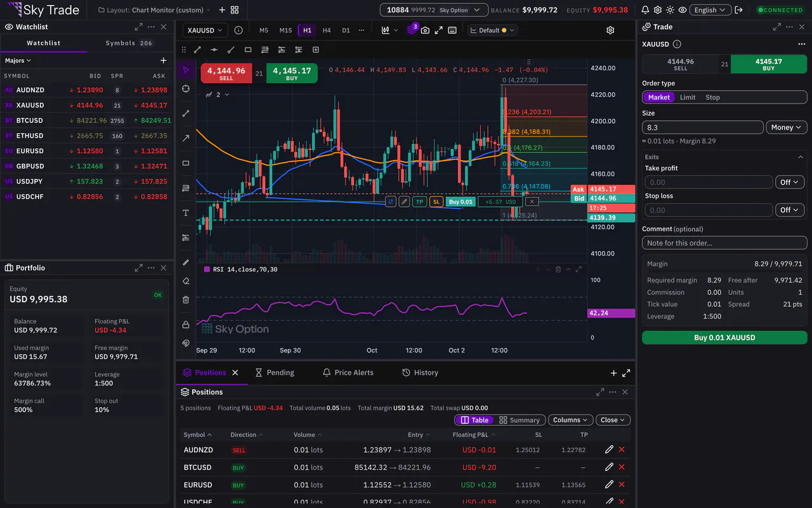Select the ruler measure tool
This screenshot has height=508, width=812.
(186, 262)
